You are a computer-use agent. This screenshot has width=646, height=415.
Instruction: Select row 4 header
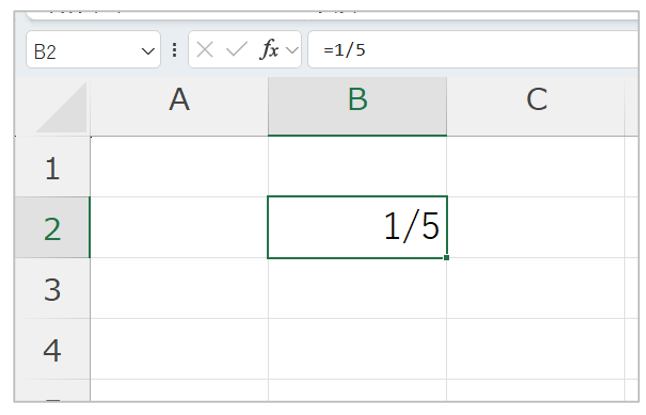point(52,349)
